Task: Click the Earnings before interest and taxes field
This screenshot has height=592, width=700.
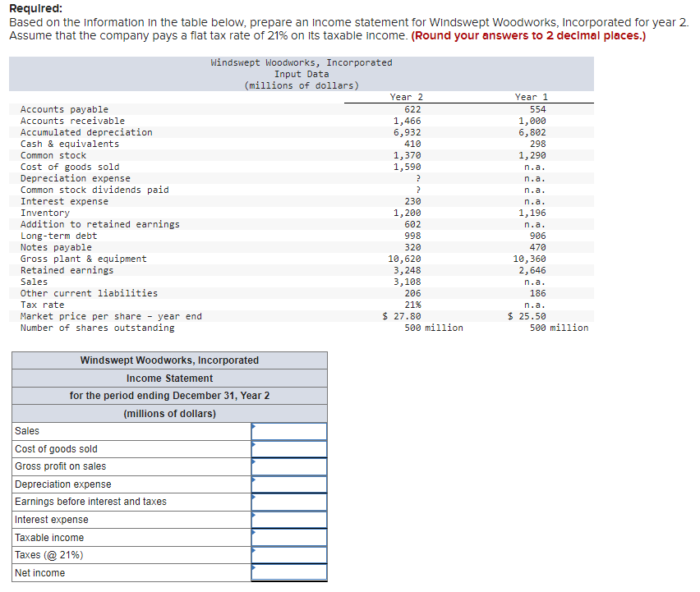Action: 289,502
